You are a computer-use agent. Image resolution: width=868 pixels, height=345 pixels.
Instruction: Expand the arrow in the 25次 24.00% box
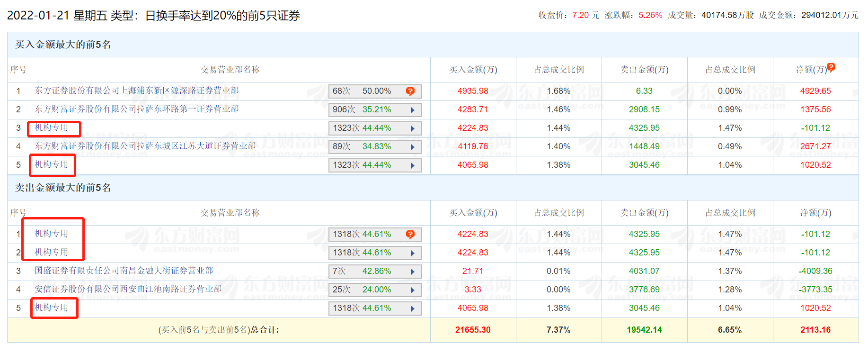tap(412, 290)
